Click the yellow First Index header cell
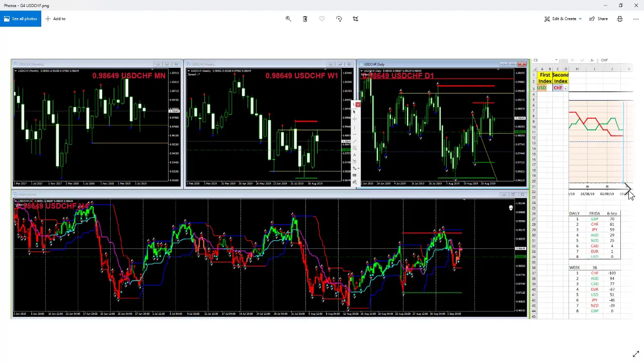The width and height of the screenshot is (644, 362). tap(545, 78)
